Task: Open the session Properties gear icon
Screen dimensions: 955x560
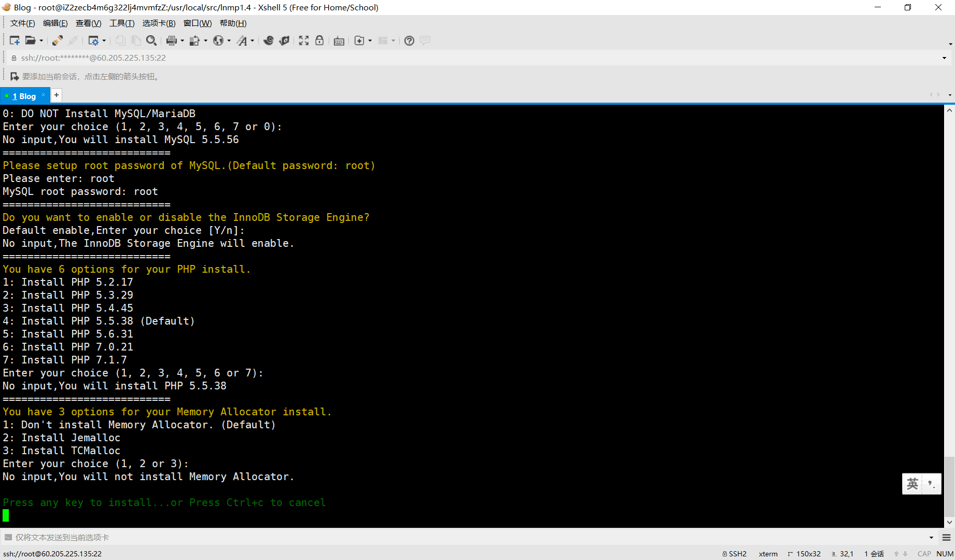Action: click(x=93, y=40)
